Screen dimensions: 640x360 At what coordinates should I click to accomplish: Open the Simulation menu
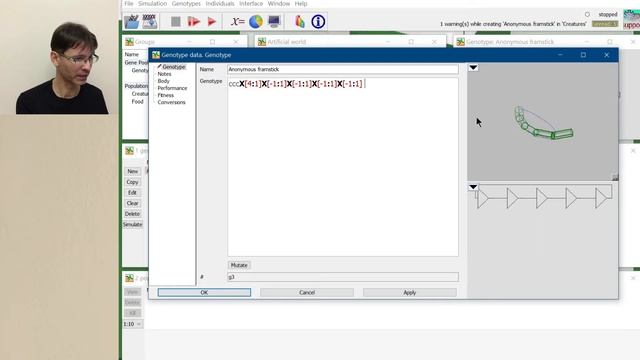click(152, 4)
